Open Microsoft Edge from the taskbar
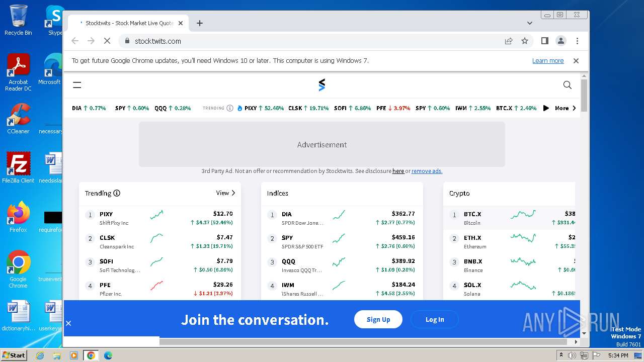644x362 pixels. point(108,355)
